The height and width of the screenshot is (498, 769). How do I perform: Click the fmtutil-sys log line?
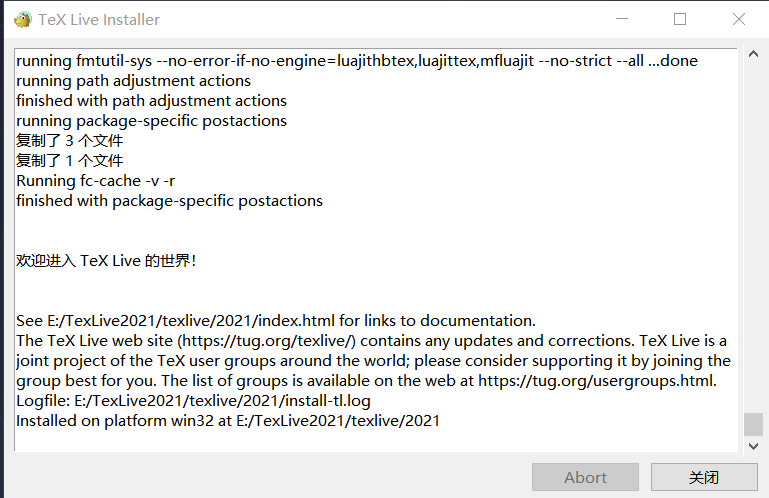click(x=357, y=61)
